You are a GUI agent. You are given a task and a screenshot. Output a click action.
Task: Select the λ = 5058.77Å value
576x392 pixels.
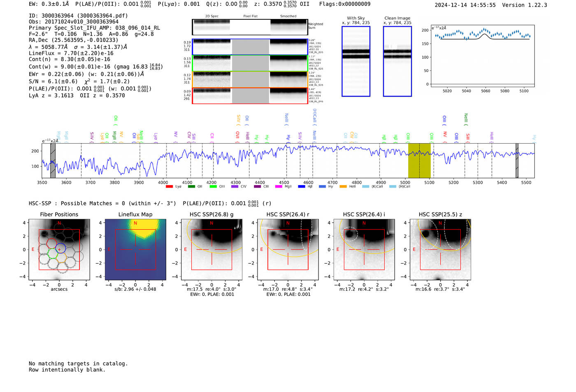(48, 47)
